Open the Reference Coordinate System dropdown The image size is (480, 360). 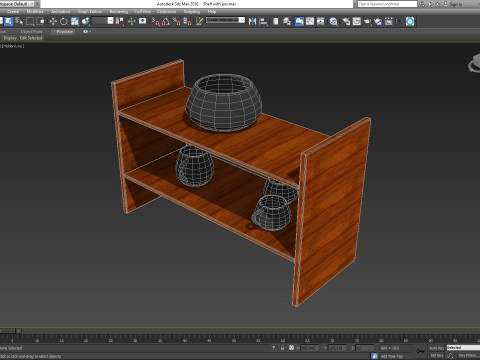[x=103, y=21]
